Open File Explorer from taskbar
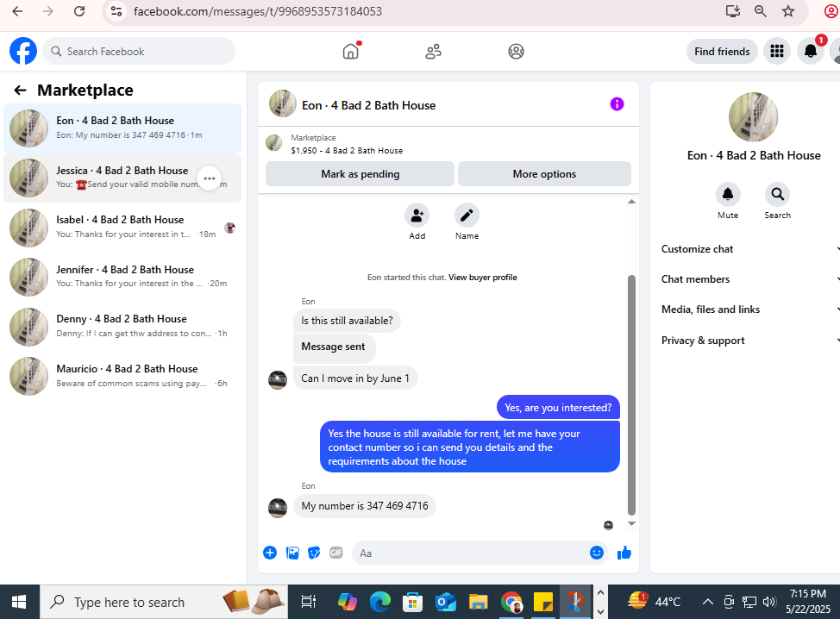Screen dimensions: 840x619 click(478, 603)
